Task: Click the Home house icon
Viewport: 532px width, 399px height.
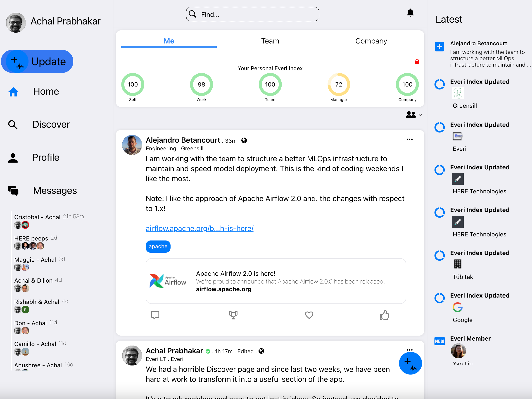Action: [x=13, y=92]
